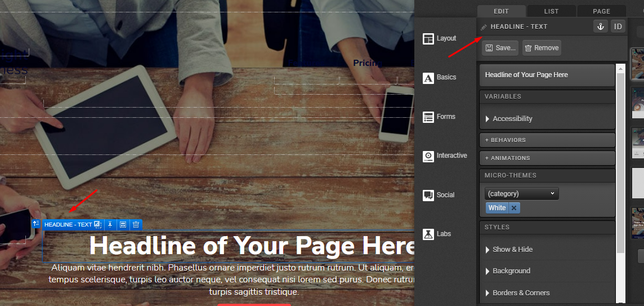Open the Labs stack category
This screenshot has width=644, height=306.
[437, 234]
